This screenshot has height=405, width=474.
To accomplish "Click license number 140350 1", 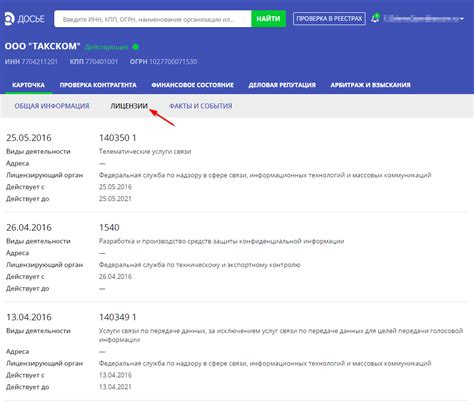I will [x=118, y=138].
